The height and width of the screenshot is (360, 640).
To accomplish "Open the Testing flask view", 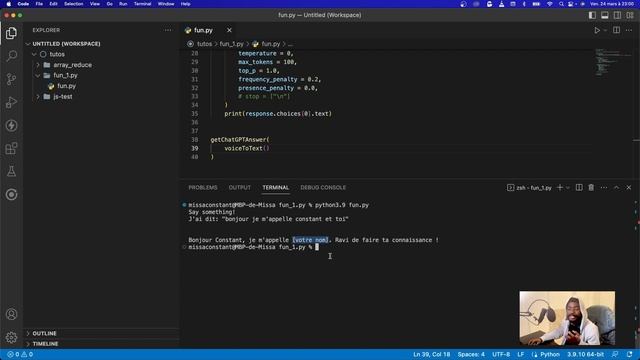I will click(x=11, y=171).
